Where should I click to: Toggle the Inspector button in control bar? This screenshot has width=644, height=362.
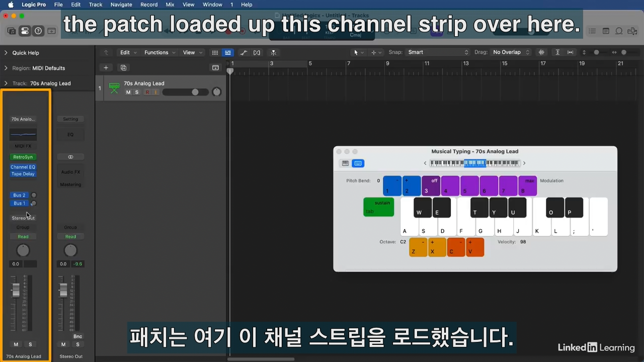(25, 31)
